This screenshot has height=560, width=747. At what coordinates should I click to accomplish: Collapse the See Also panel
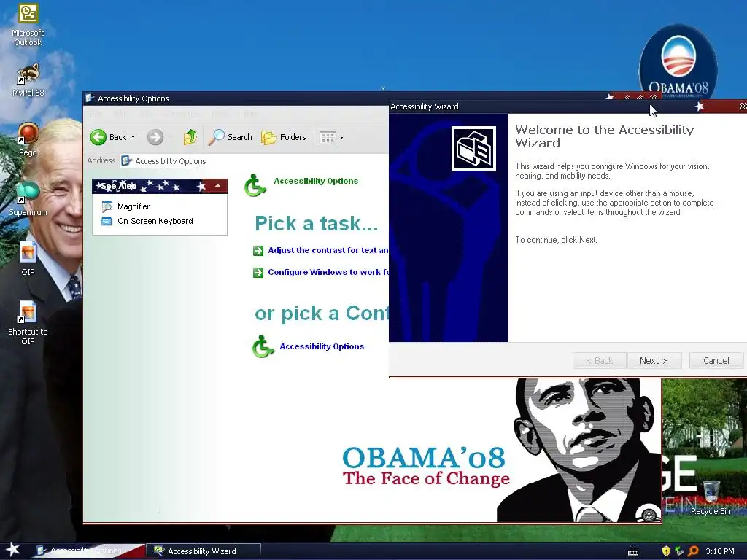click(x=217, y=186)
